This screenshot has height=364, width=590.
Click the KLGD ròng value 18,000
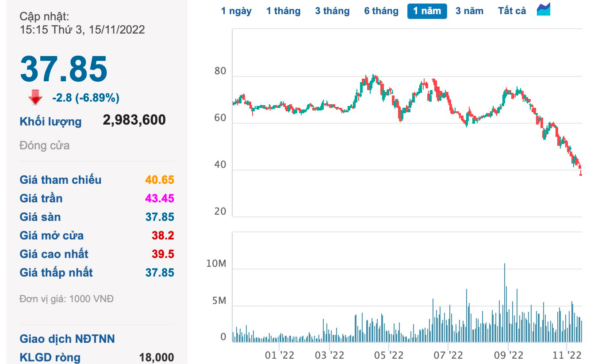point(157,357)
